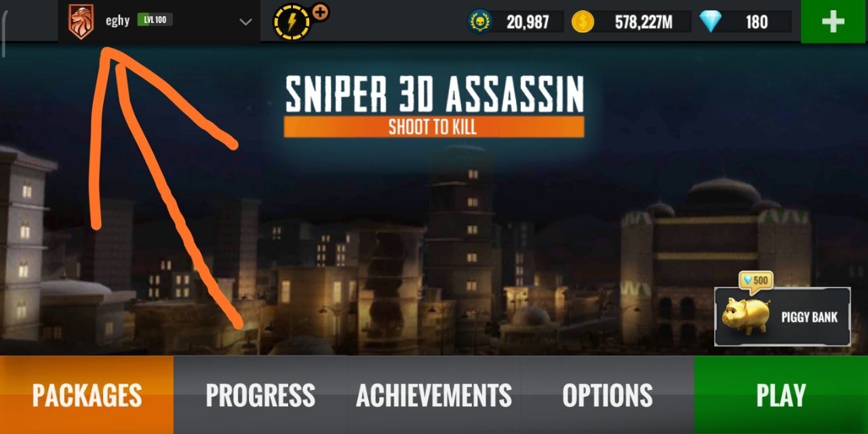Viewport: 868px width, 434px height.
Task: Tap the lion profile avatar icon
Action: [x=81, y=21]
